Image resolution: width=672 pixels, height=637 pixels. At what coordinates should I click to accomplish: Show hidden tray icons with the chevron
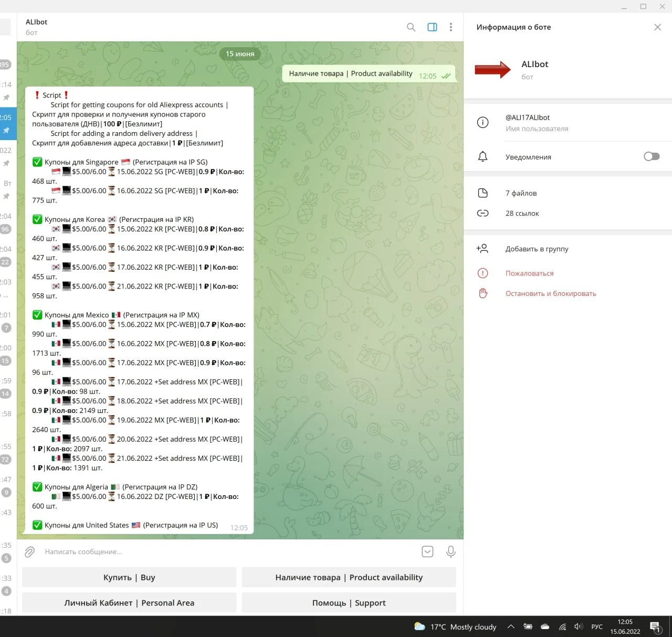pyautogui.click(x=510, y=627)
